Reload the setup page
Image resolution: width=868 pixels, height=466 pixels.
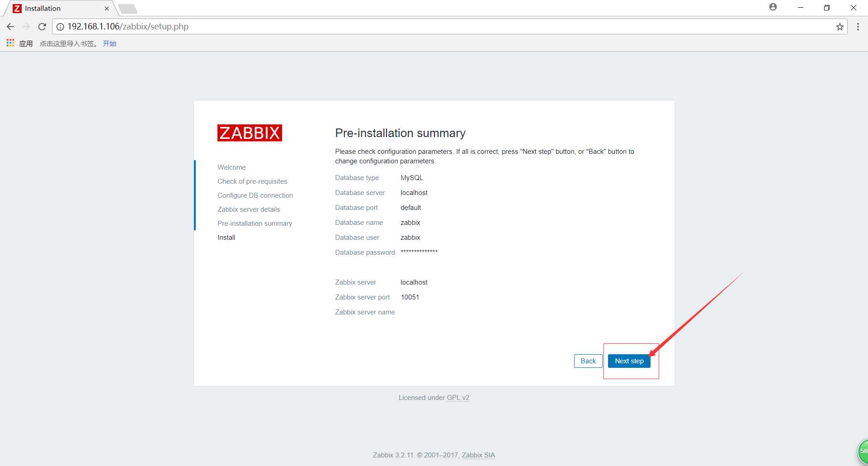tap(42, 27)
